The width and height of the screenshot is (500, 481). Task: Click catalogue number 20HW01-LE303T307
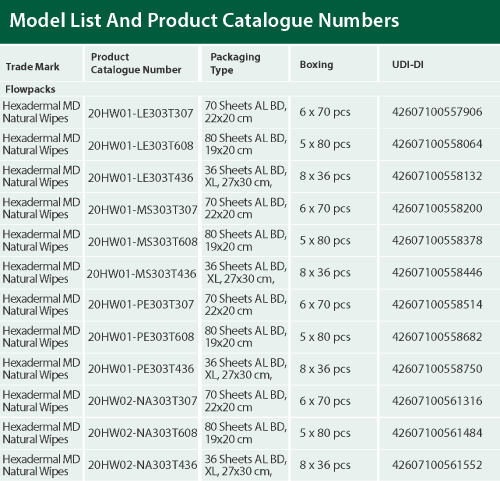pyautogui.click(x=140, y=113)
